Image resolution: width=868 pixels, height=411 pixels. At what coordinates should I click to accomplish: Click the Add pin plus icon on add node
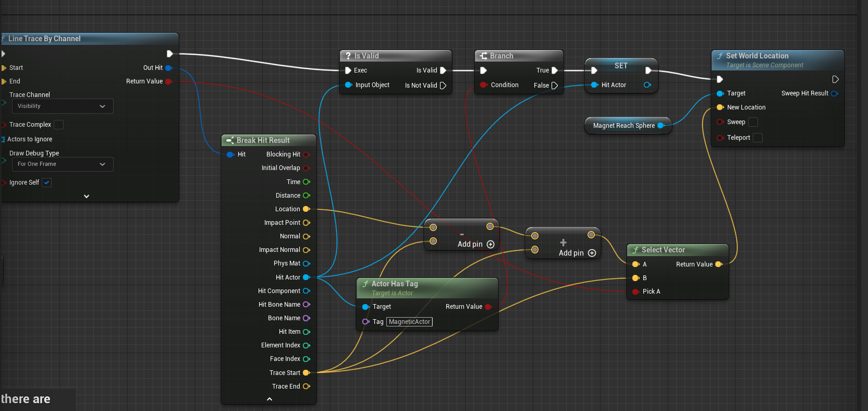592,253
